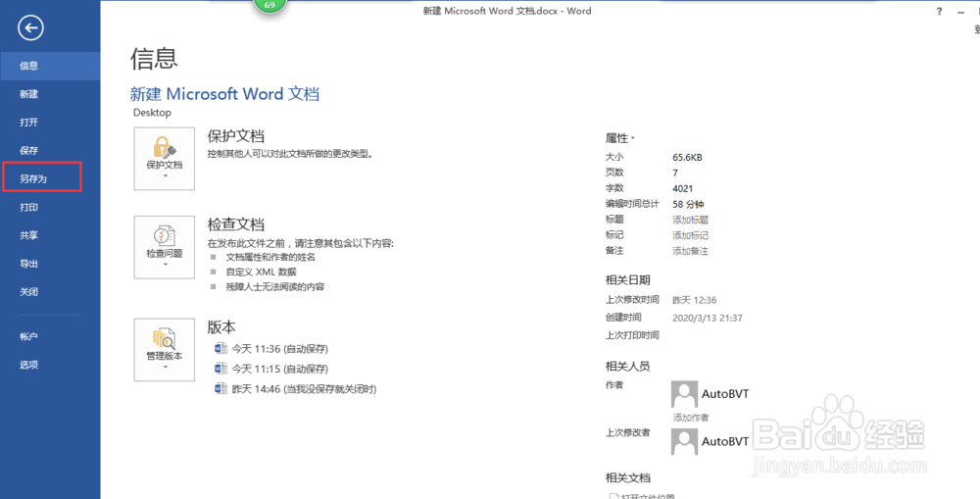Click the document title 新建 Microsoft Word 文档

pos(224,94)
